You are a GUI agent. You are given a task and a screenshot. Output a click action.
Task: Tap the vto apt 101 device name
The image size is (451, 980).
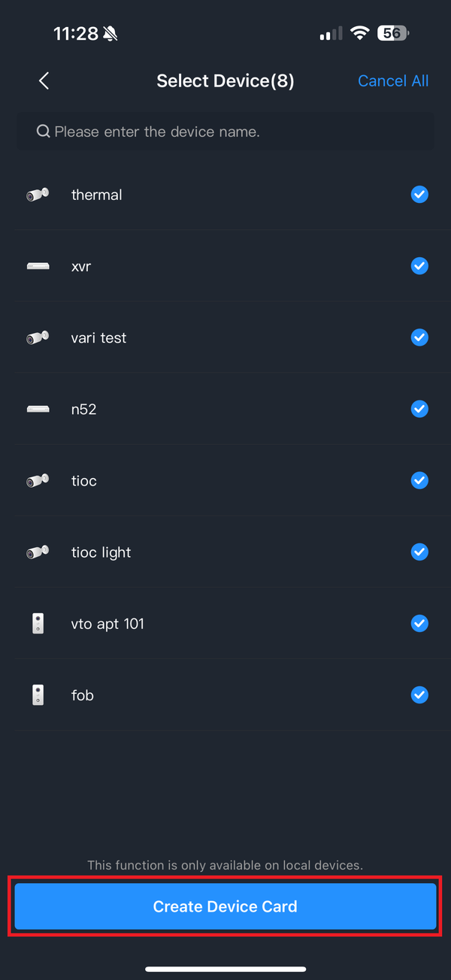(107, 624)
